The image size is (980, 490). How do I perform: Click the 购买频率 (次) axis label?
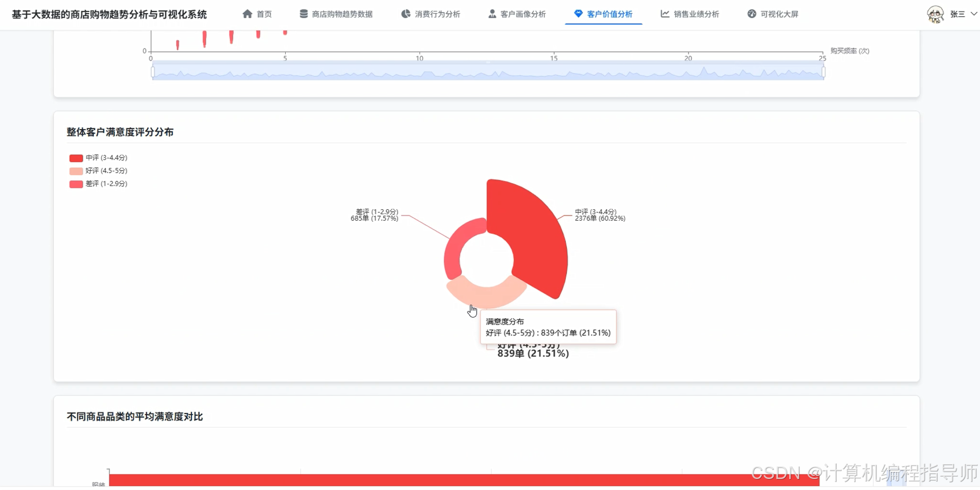850,51
